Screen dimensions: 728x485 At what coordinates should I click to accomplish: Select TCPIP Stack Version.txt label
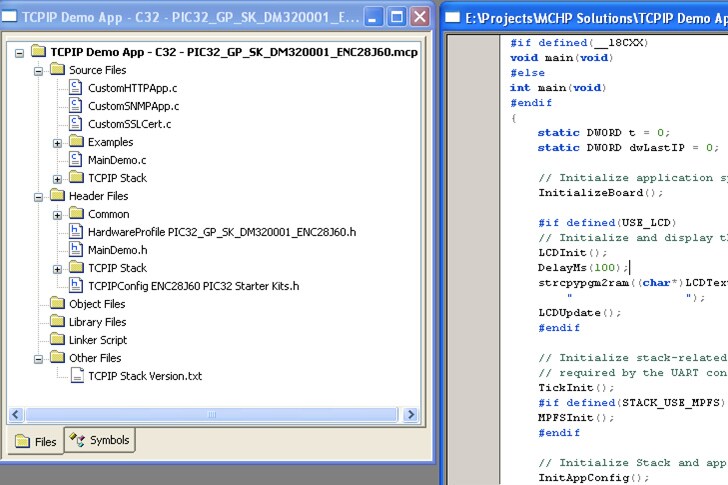pos(145,376)
